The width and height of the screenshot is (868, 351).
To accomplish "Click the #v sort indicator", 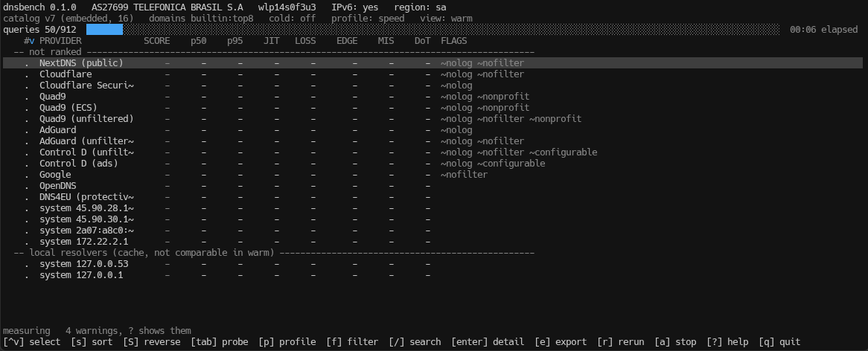I will click(x=29, y=41).
